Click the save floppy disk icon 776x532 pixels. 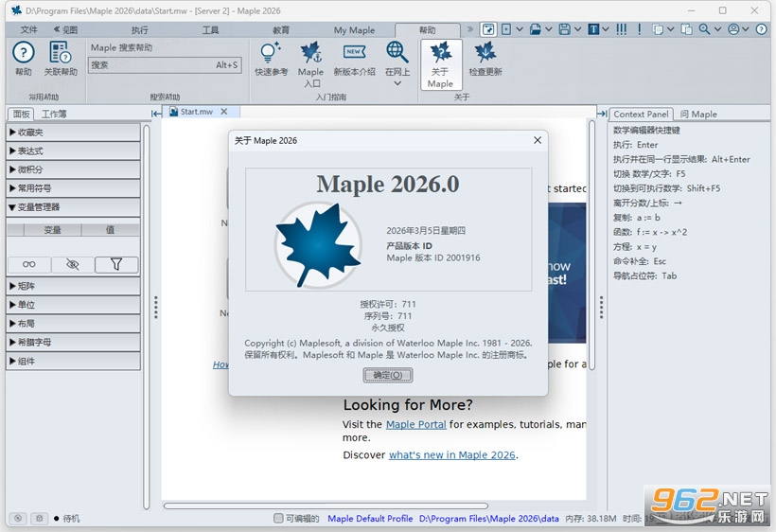tap(564, 29)
